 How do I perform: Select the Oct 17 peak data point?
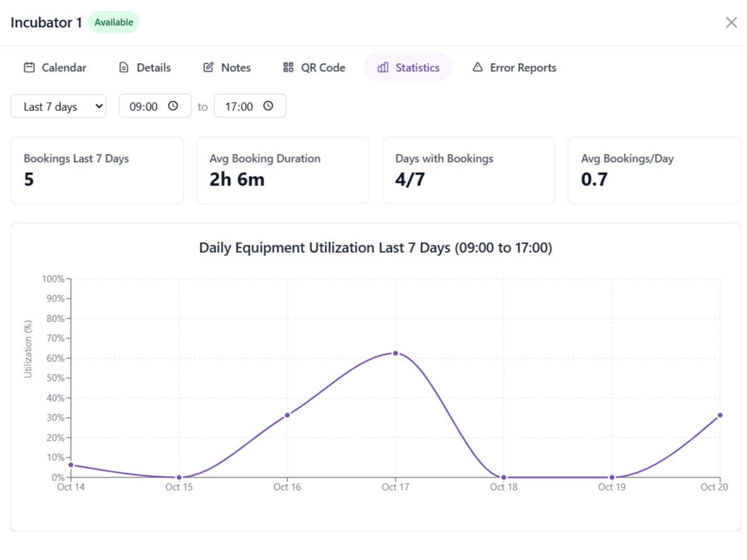[395, 353]
